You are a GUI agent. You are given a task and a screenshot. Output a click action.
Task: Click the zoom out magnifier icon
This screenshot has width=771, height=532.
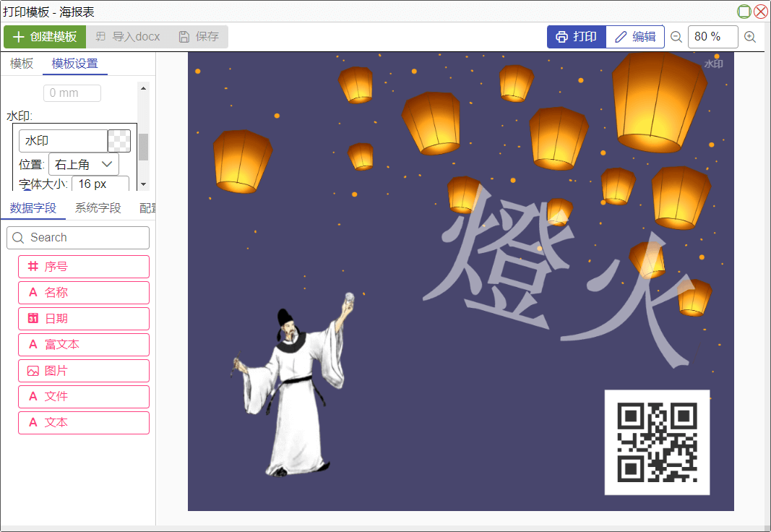coord(676,37)
